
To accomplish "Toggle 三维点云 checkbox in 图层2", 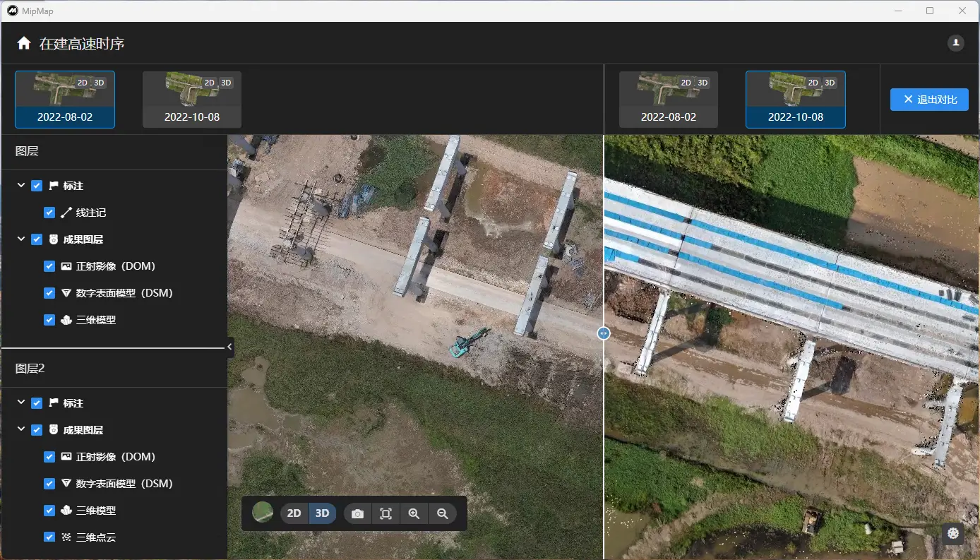I will click(49, 537).
